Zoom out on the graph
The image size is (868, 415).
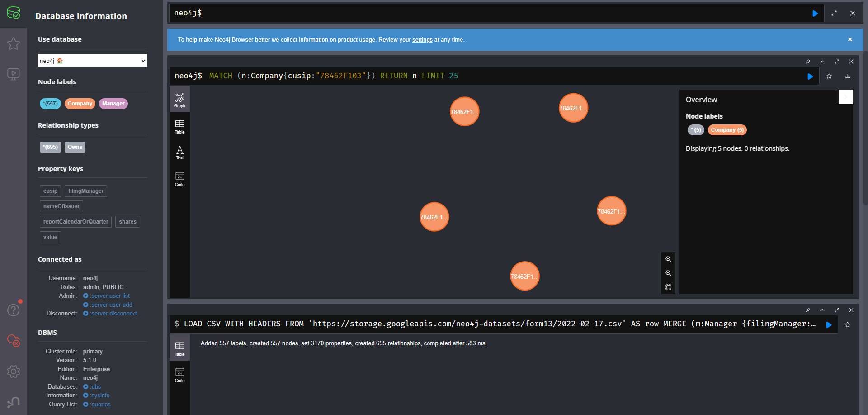pyautogui.click(x=668, y=273)
